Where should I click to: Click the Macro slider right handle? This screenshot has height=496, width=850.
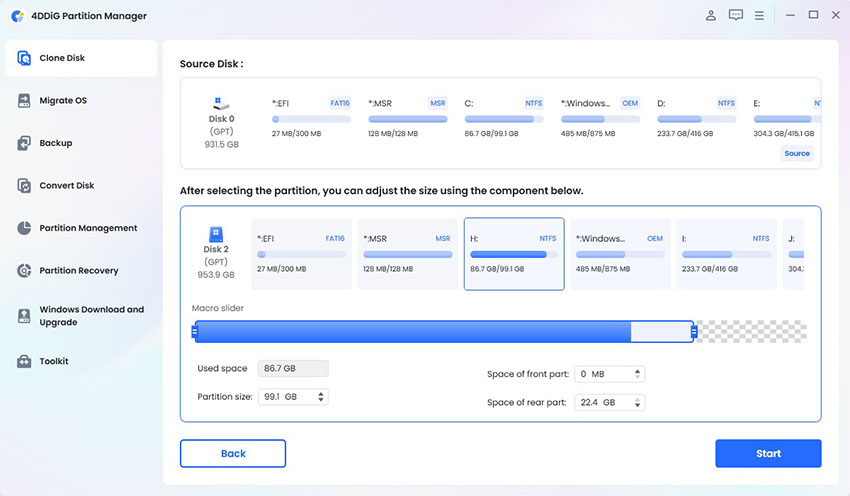(693, 332)
